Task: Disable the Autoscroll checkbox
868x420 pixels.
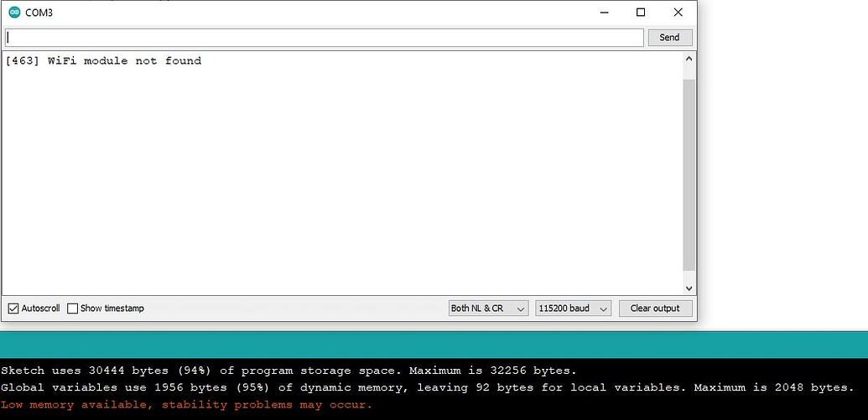Action: (13, 309)
